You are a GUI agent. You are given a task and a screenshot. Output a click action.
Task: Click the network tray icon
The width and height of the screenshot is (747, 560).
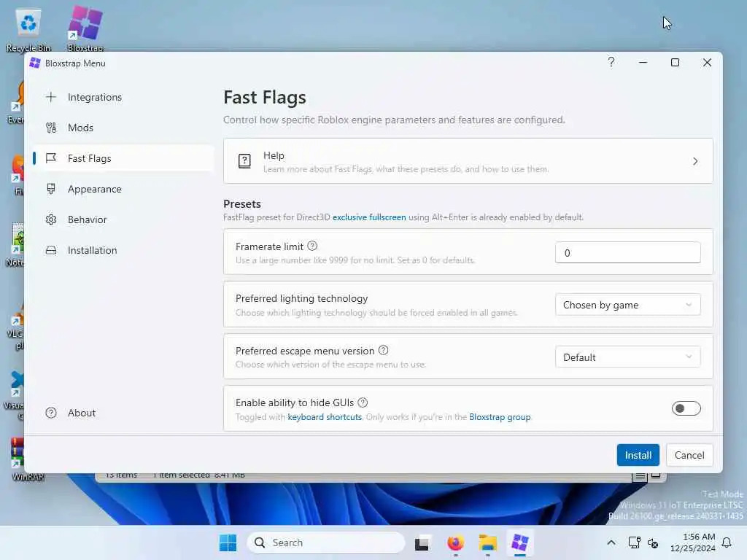634,542
